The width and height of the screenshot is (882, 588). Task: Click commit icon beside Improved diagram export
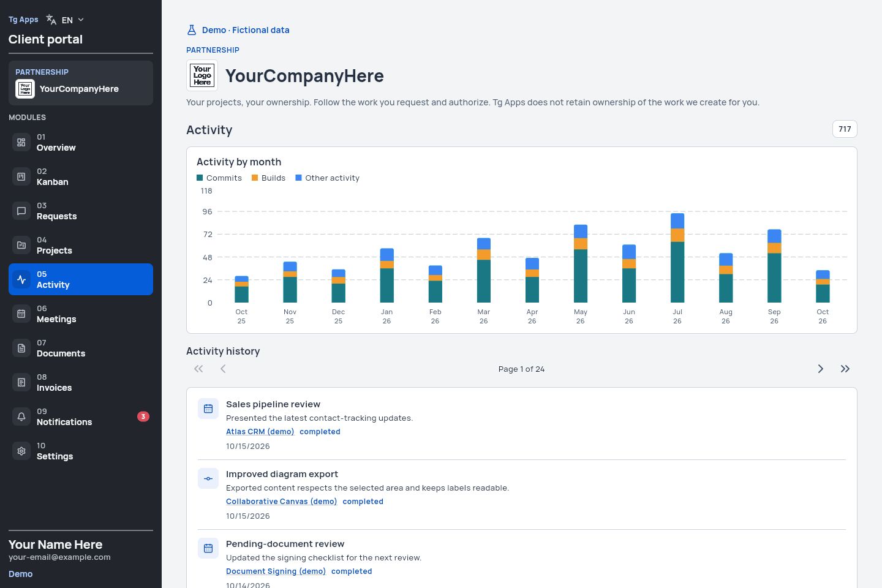coord(208,478)
